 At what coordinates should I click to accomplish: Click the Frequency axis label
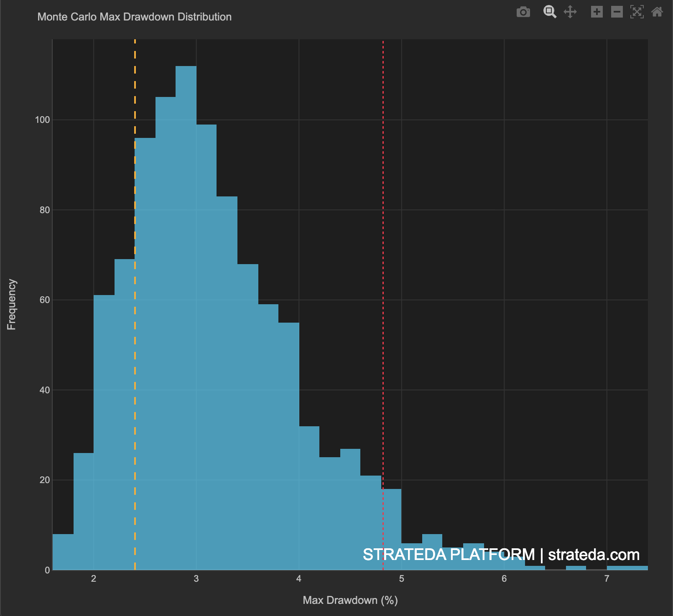tap(11, 304)
